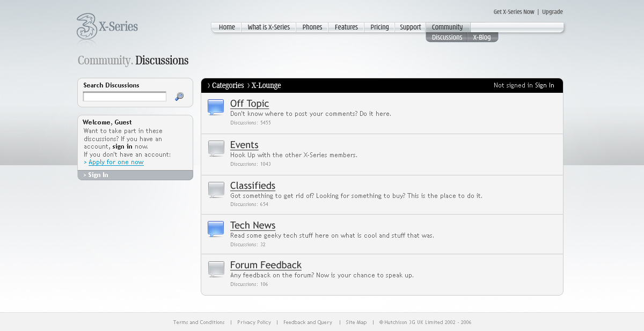
Task: Click Sign In in the black header bar
Action: [544, 85]
